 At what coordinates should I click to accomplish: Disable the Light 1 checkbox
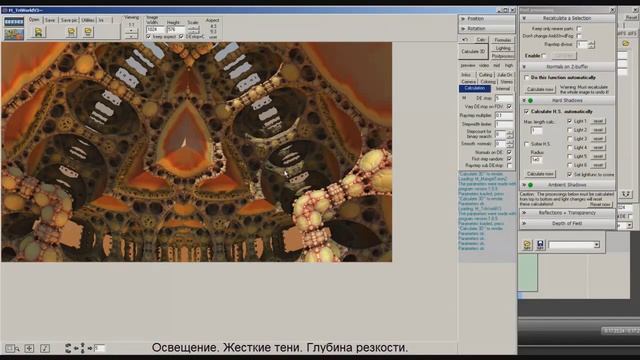click(x=570, y=121)
